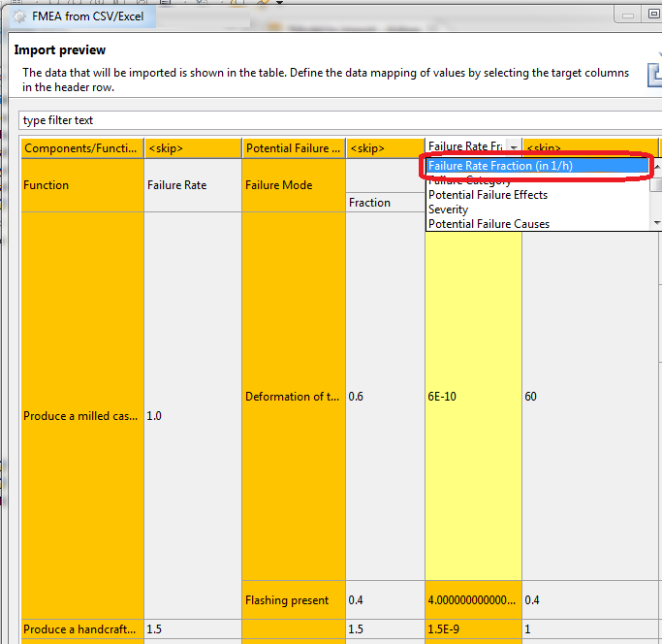Open the 'Components/Functi...' column header mapping

coord(81,148)
